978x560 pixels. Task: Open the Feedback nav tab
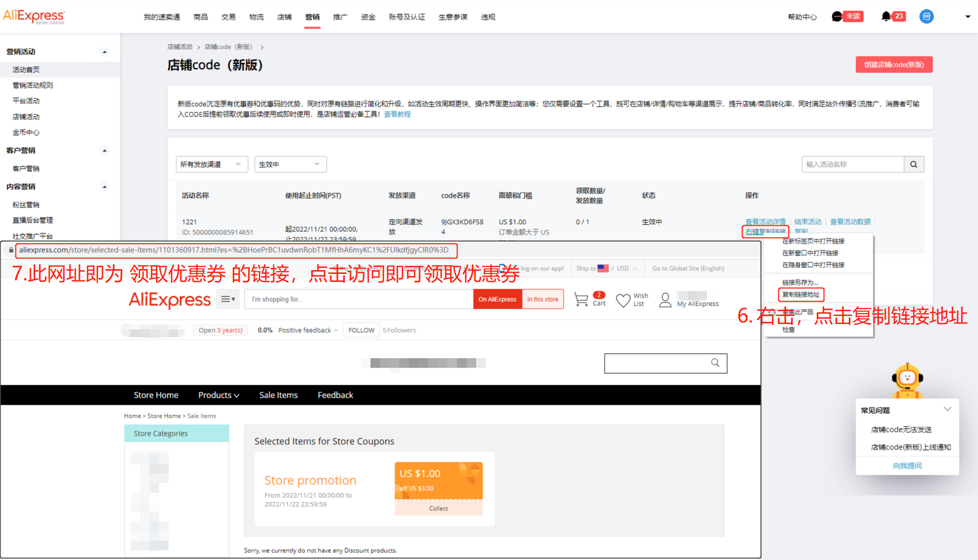335,395
